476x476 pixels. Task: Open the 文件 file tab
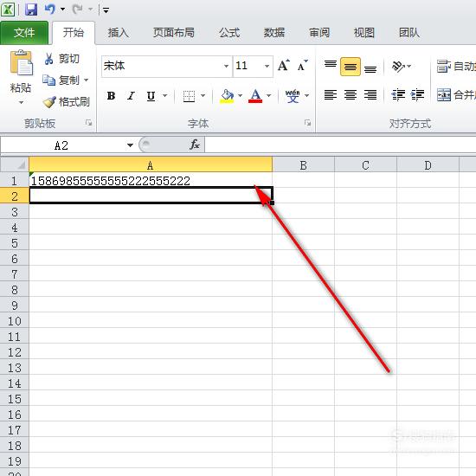tap(24, 33)
